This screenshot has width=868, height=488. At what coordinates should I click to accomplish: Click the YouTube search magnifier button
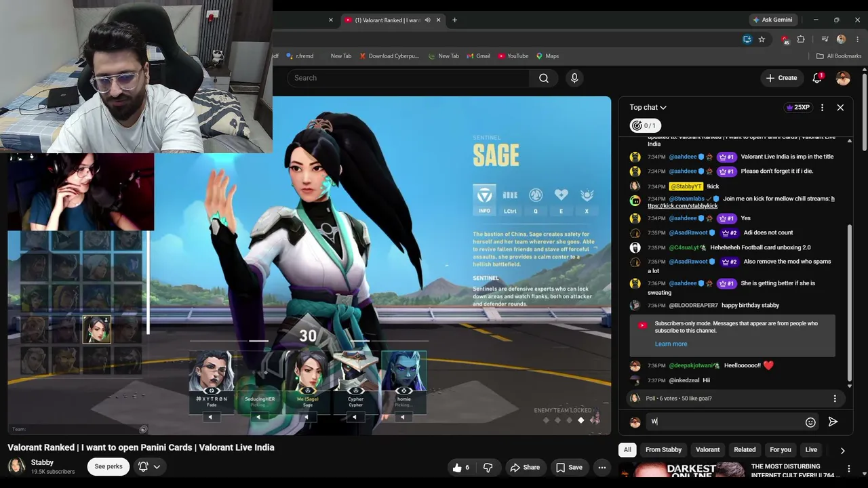click(543, 78)
